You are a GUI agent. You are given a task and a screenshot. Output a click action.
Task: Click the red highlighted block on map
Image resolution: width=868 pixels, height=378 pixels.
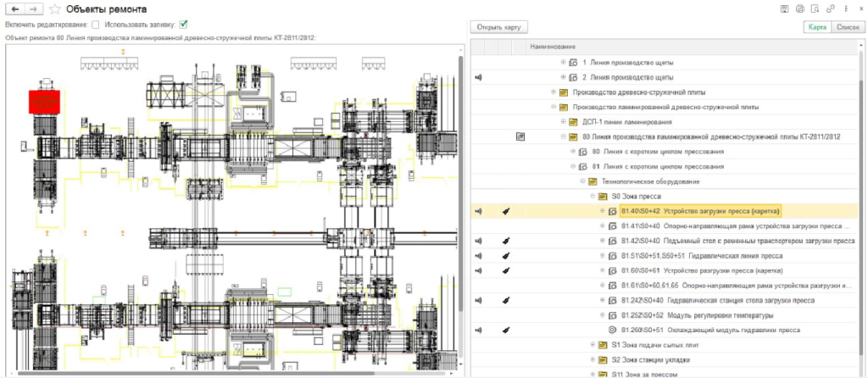tap(44, 102)
